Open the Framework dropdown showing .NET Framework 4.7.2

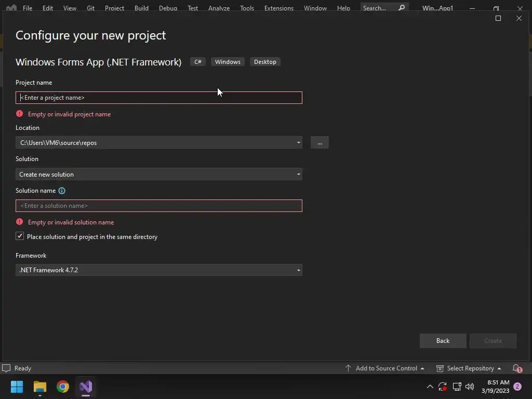159,270
